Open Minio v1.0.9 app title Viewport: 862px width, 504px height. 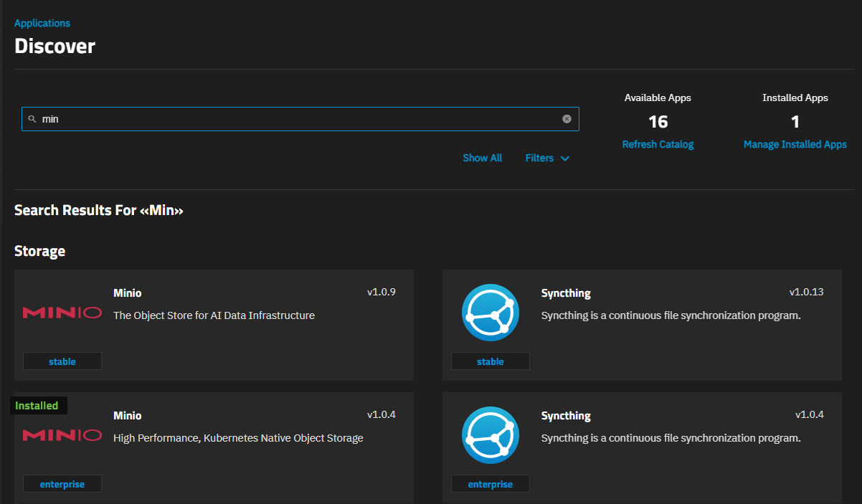tap(128, 293)
